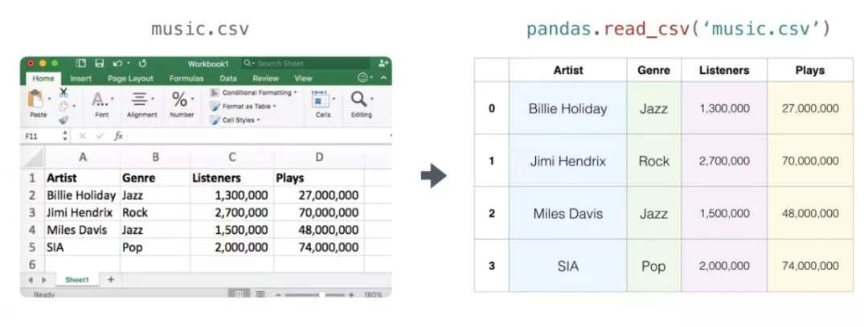The height and width of the screenshot is (327, 868).
Task: Click the fx insert function icon
Action: coord(118,136)
